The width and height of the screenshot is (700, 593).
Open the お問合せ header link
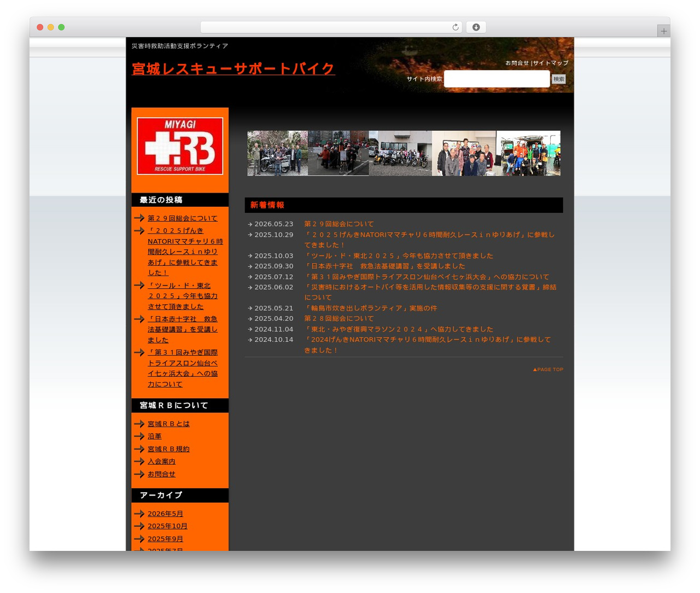[517, 63]
